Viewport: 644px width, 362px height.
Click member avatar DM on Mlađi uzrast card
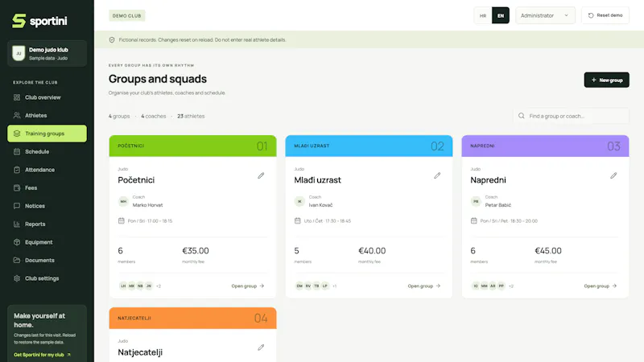(x=299, y=286)
